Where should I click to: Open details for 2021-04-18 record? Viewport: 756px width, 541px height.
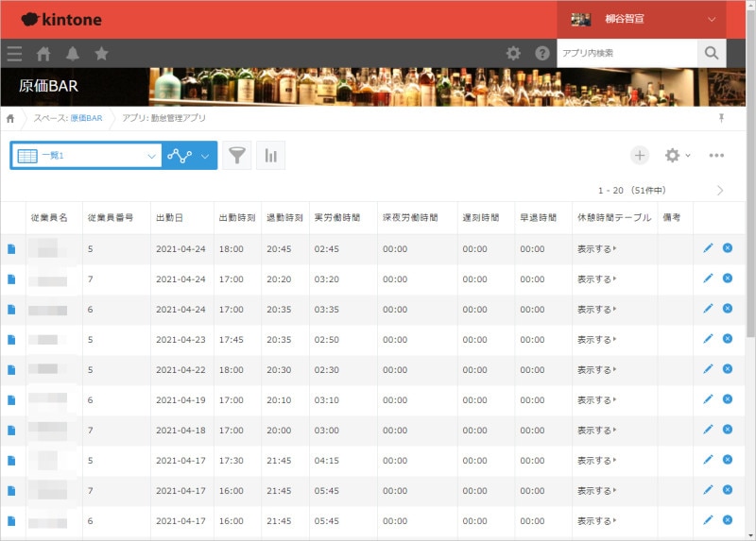coord(11,431)
